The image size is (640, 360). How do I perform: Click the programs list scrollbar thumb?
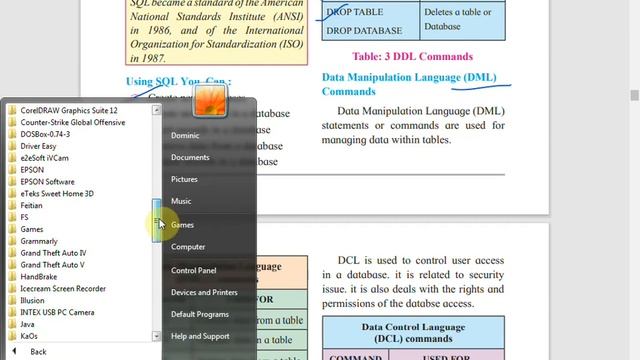pos(156,220)
